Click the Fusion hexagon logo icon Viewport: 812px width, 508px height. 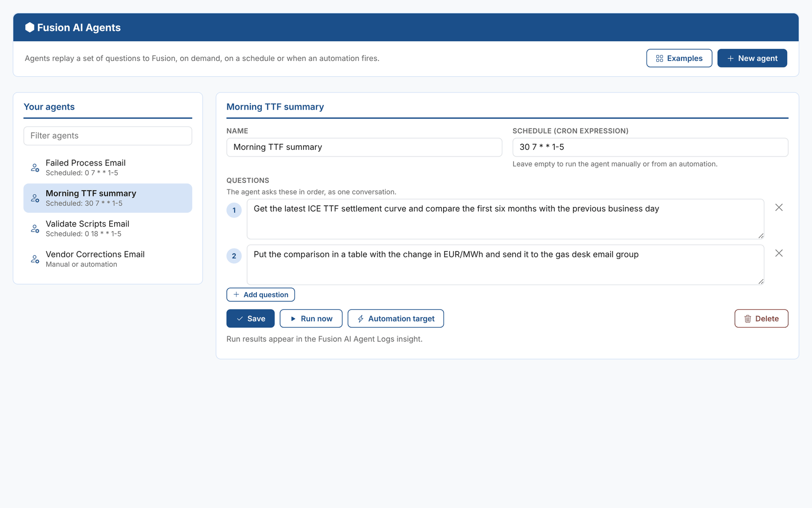30,27
